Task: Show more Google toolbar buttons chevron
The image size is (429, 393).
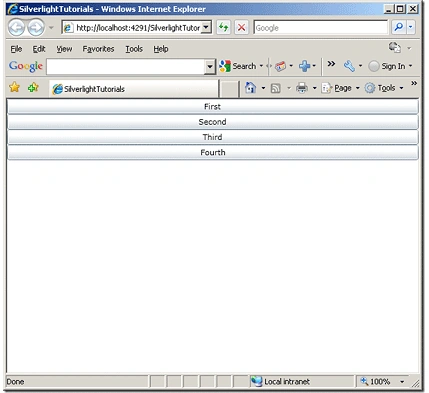Action: click(x=331, y=64)
